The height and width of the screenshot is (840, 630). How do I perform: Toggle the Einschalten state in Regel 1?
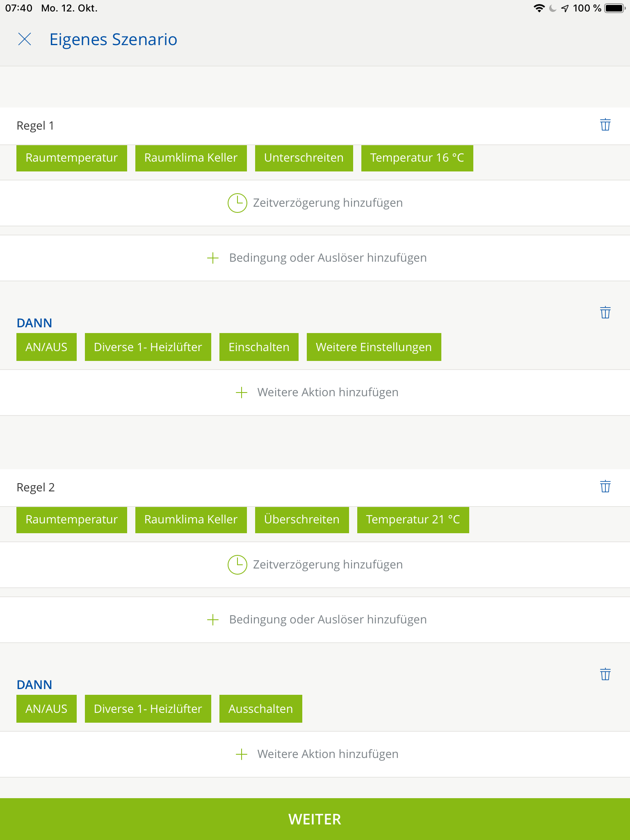click(258, 347)
